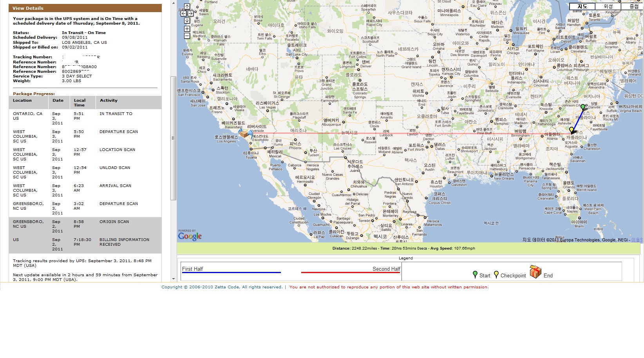Screen dimensions: 644x358
Task: Click the details panel scrollbar thumb
Action: [173, 138]
